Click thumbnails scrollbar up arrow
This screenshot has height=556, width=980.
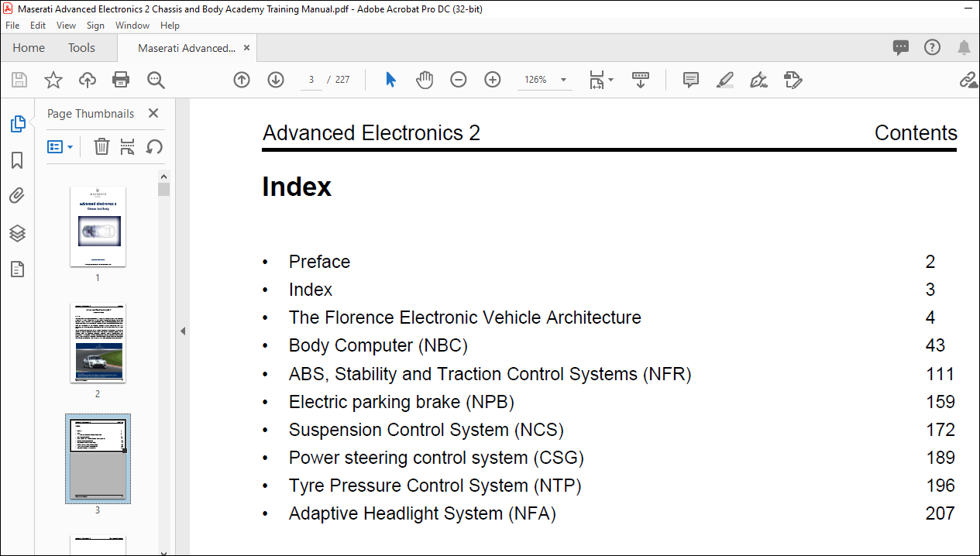[x=163, y=175]
